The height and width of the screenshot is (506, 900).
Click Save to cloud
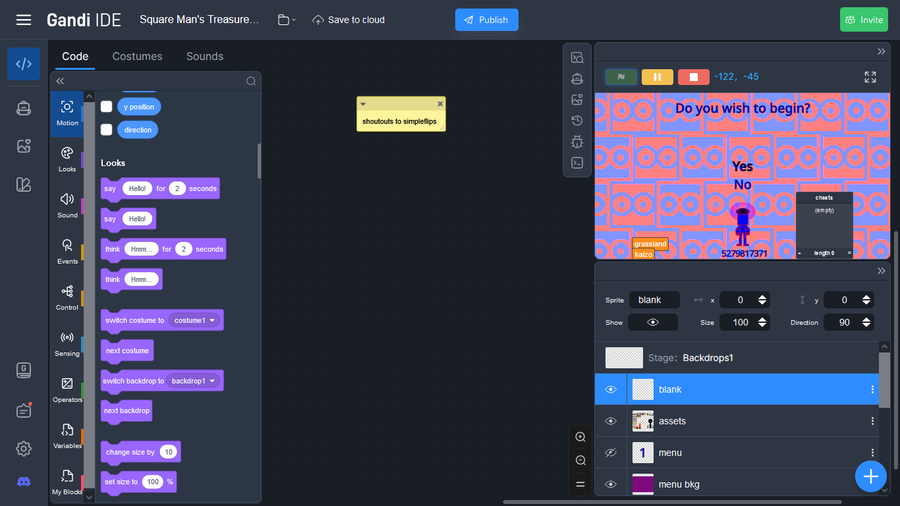point(348,20)
